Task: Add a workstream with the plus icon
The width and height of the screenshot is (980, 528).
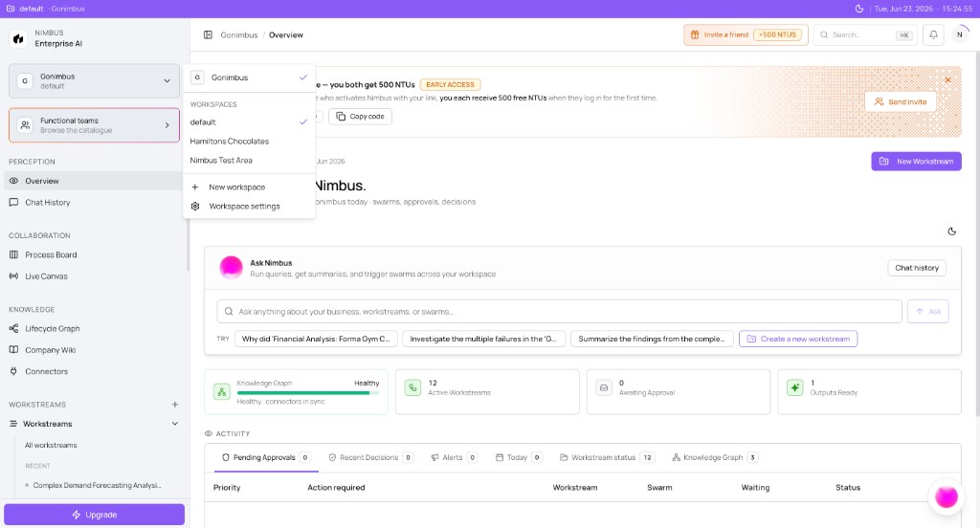Action: (x=175, y=405)
